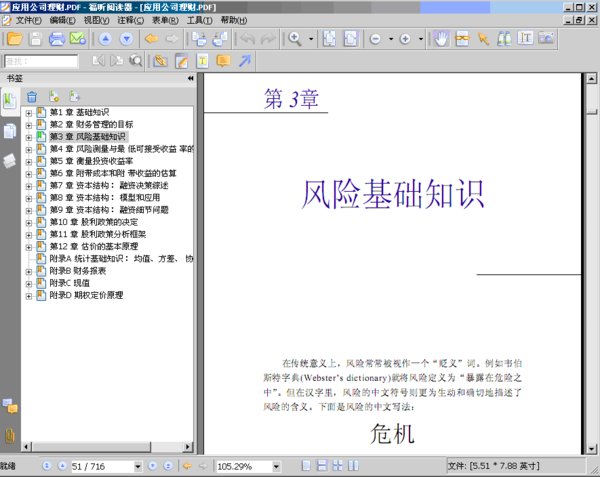600x477 pixels.
Task: Expand bookmark 第1 章 基础知识
Action: pos(29,113)
